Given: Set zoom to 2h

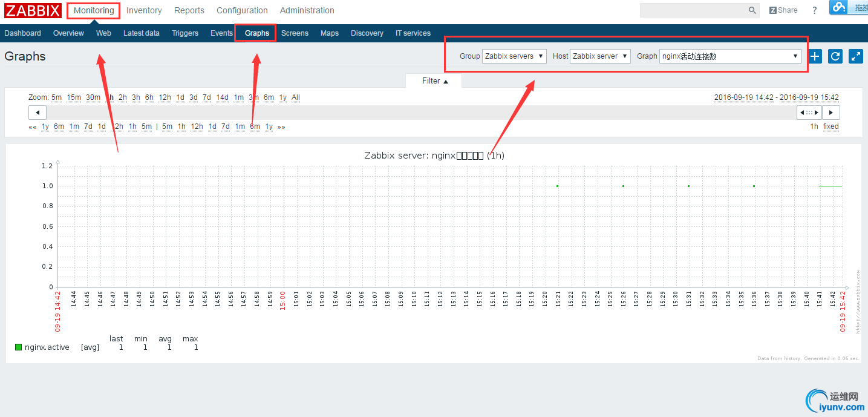Looking at the screenshot, I should 123,97.
